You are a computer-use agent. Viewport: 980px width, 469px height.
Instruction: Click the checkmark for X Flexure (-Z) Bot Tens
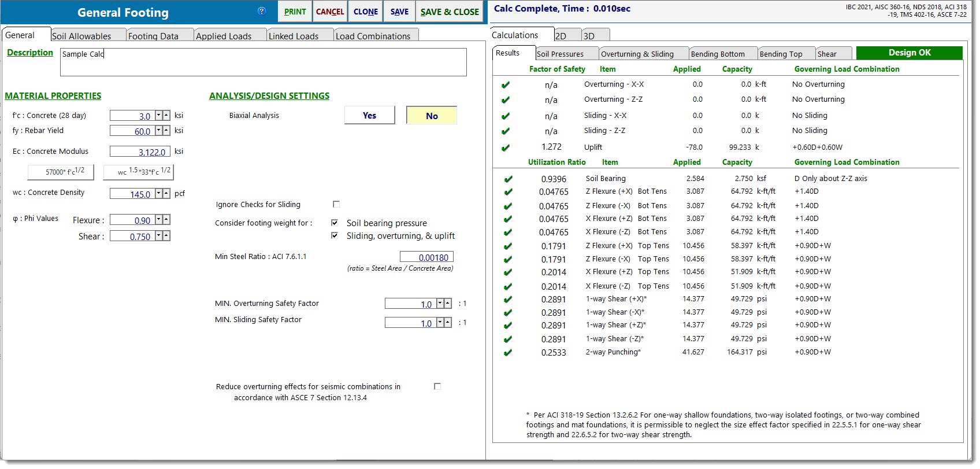pos(508,232)
